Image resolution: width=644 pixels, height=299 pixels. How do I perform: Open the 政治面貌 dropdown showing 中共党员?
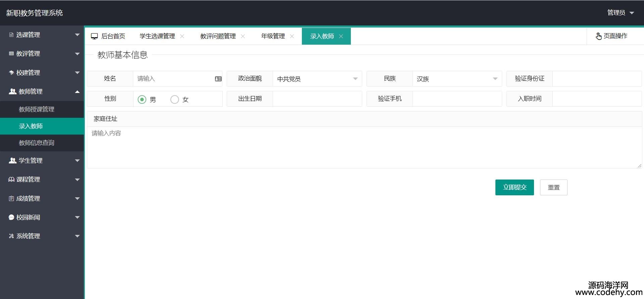(317, 79)
